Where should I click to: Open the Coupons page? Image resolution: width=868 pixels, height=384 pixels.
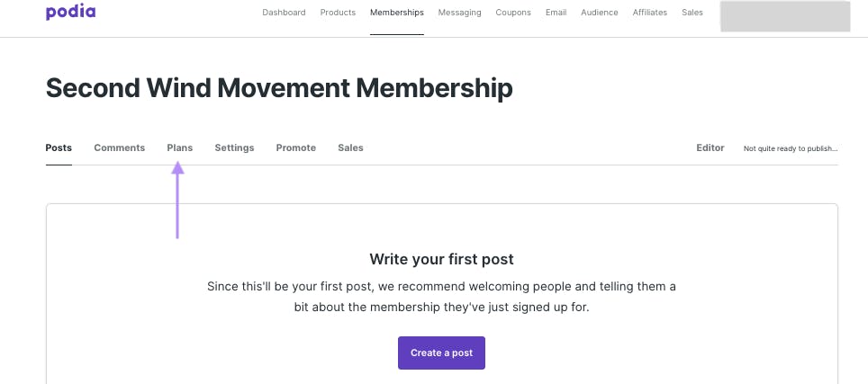pos(513,13)
